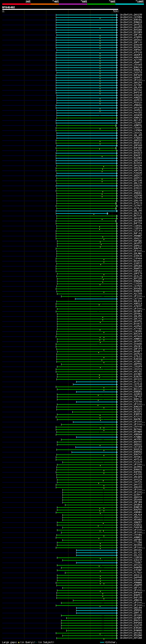The height and width of the screenshot is (644, 146).
Task: Click label UniRef100_Q4PPA5
Action: click(x=131, y=578)
